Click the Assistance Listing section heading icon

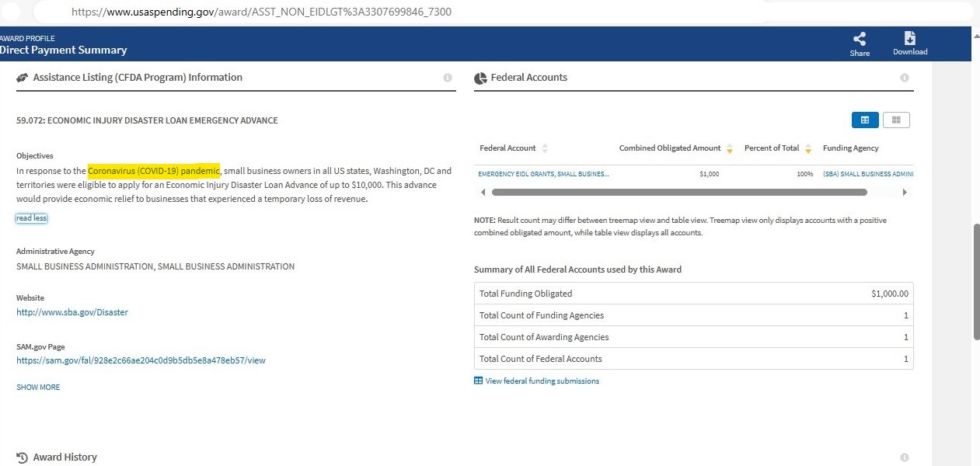23,78
